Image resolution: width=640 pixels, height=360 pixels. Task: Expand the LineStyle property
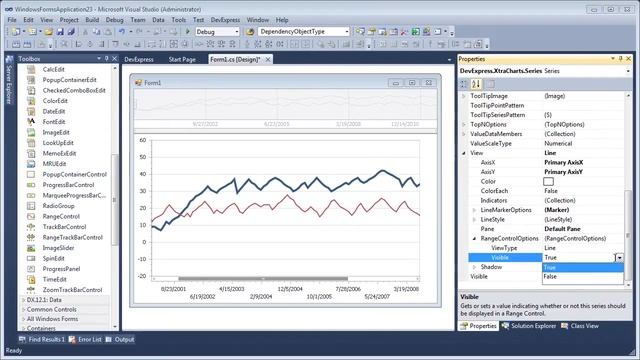tap(474, 220)
